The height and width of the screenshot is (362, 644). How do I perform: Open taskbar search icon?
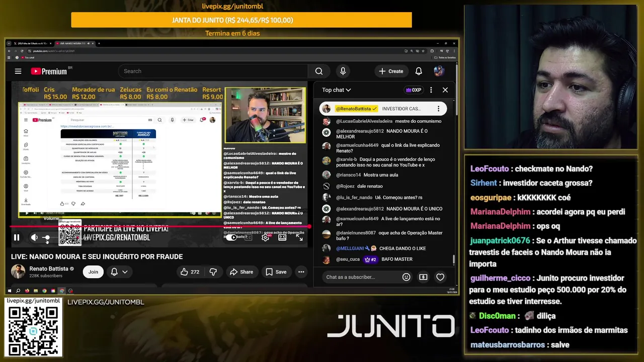click(18, 291)
